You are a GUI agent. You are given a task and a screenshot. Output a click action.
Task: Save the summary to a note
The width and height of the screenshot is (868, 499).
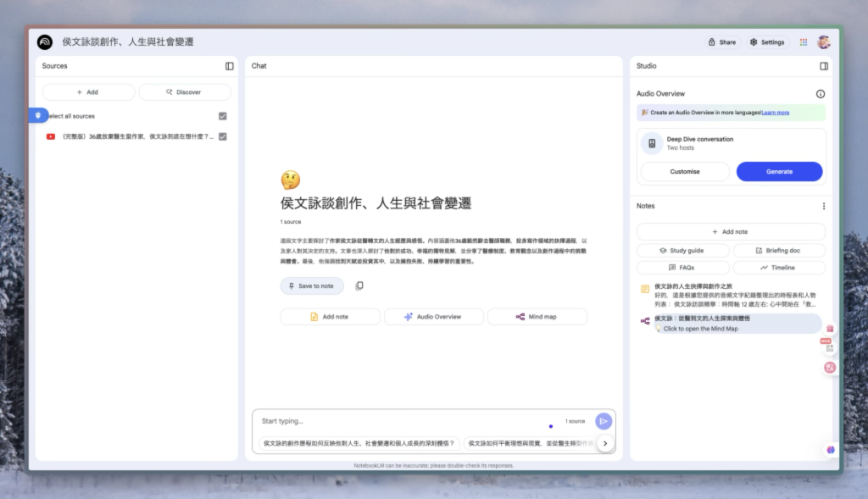click(312, 286)
